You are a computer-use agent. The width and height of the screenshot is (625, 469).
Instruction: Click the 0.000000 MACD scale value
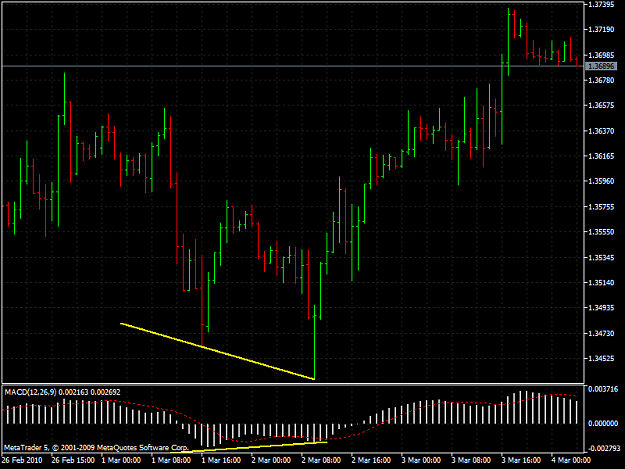603,423
